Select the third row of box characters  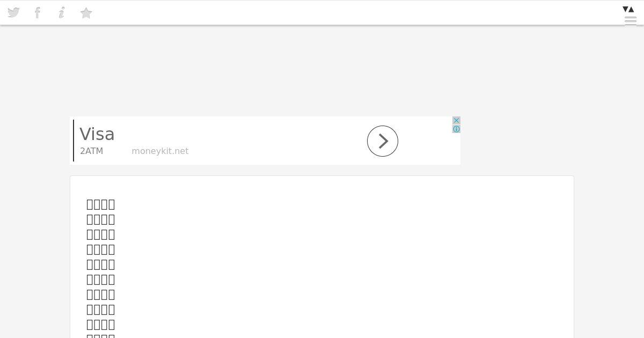101,234
